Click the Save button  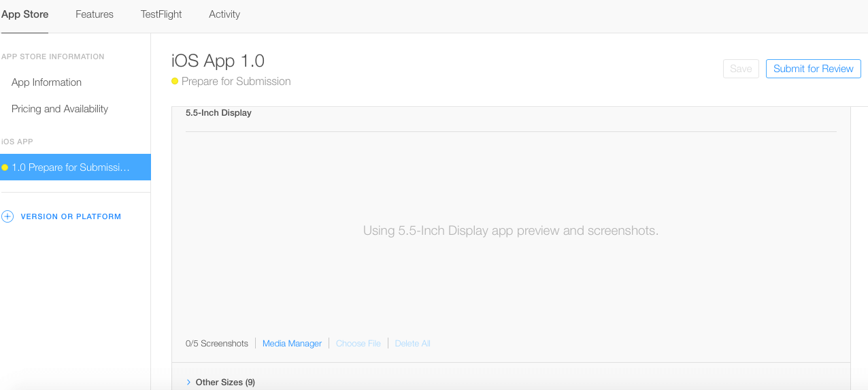pyautogui.click(x=741, y=69)
